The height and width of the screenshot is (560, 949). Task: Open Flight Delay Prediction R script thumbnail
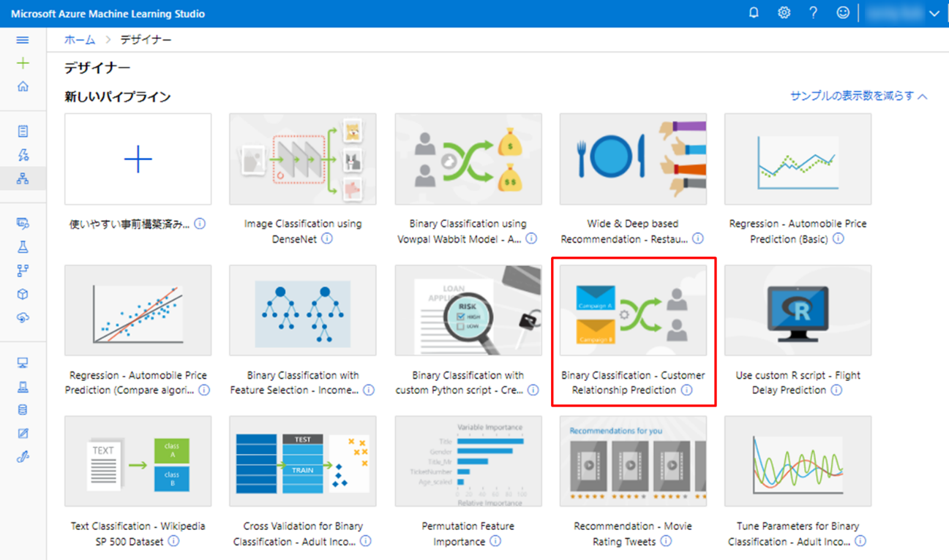pyautogui.click(x=798, y=310)
